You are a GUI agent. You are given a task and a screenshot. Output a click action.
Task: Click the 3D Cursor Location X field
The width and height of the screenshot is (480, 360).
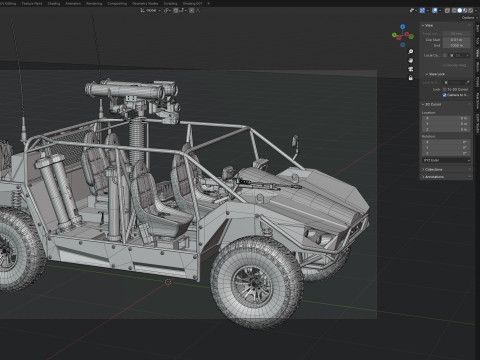pos(446,118)
